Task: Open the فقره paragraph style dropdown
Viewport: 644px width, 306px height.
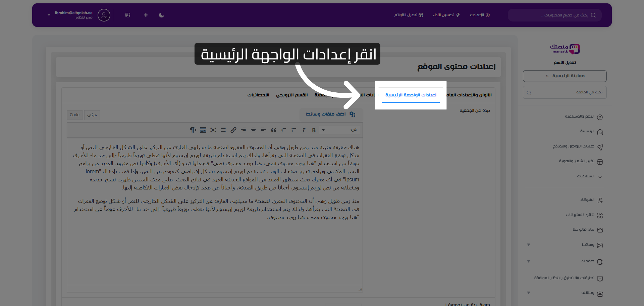Action: (x=340, y=130)
